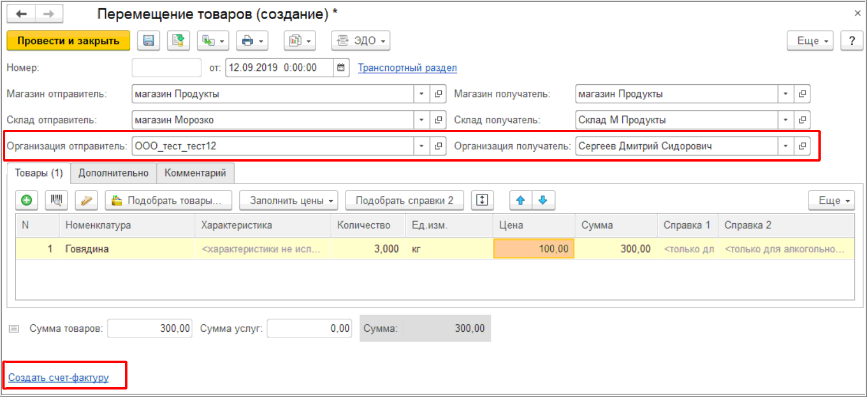Image resolution: width=868 pixels, height=397 pixels.
Task: Click the post document icon
Action: (179, 41)
